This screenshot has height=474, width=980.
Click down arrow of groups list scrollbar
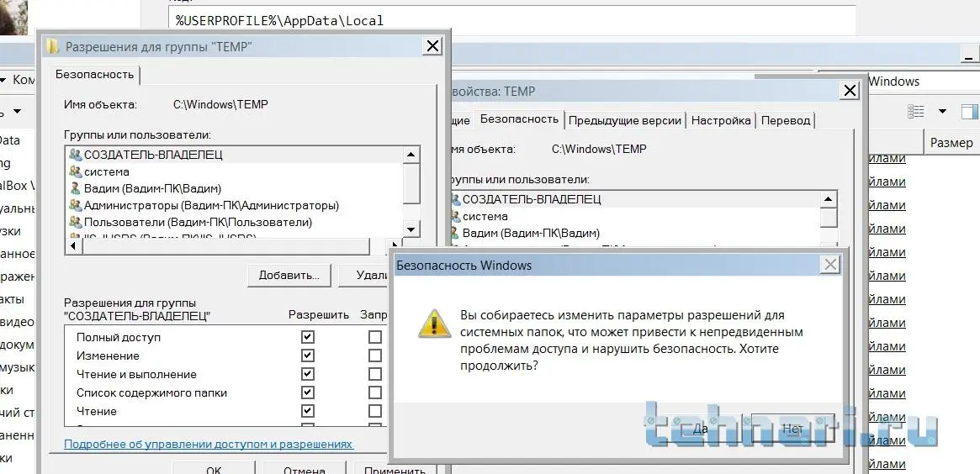[x=411, y=229]
